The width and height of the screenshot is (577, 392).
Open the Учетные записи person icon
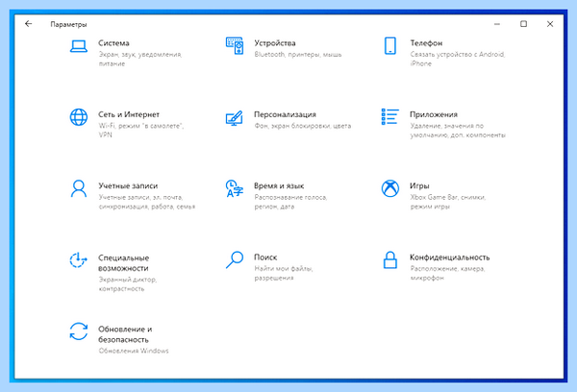[79, 188]
